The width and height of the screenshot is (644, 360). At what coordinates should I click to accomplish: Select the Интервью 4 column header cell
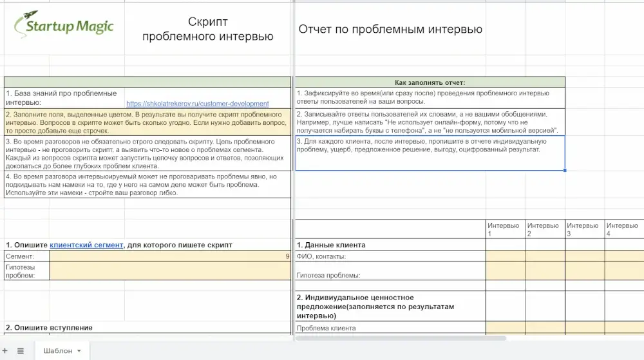click(624, 229)
